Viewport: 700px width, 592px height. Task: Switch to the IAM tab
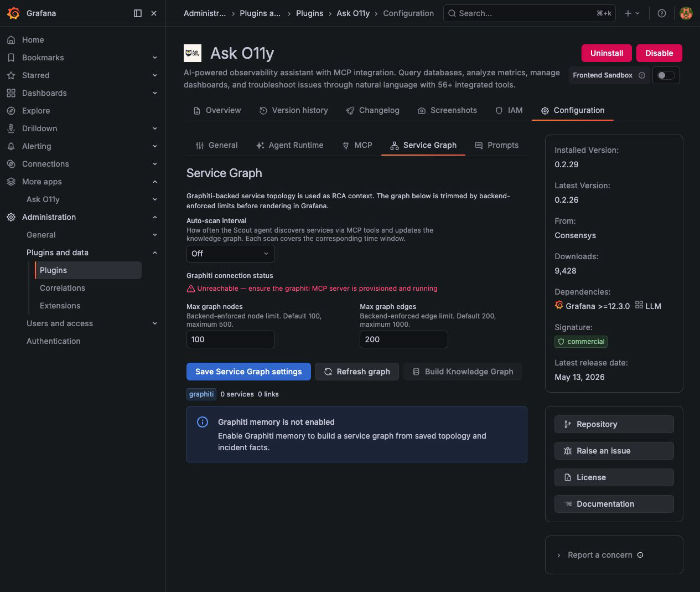pos(509,110)
